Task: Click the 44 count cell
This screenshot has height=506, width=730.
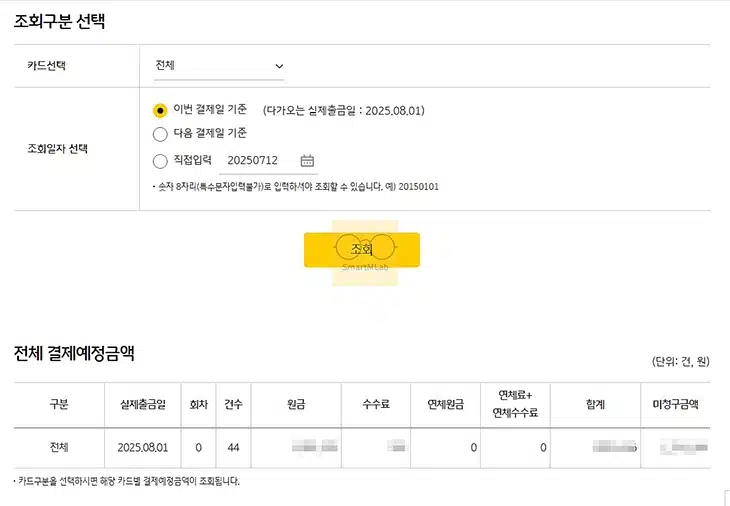Action: pos(233,447)
